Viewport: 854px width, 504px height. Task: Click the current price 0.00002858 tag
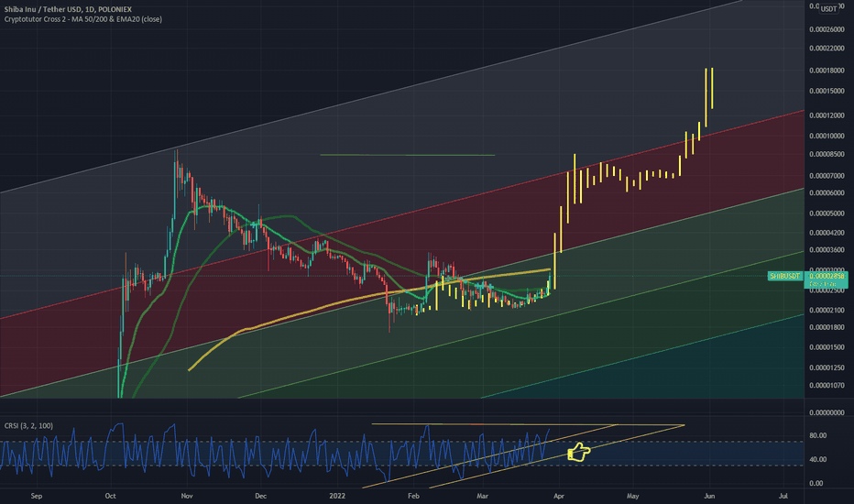pyautogui.click(x=827, y=276)
